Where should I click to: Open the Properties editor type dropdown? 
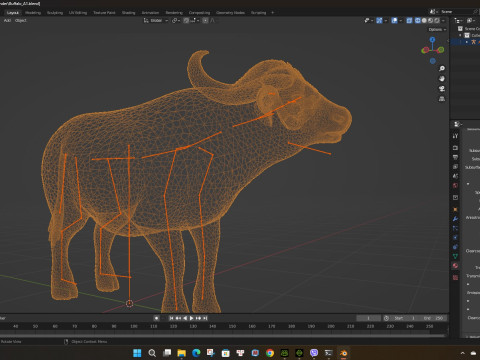457,124
